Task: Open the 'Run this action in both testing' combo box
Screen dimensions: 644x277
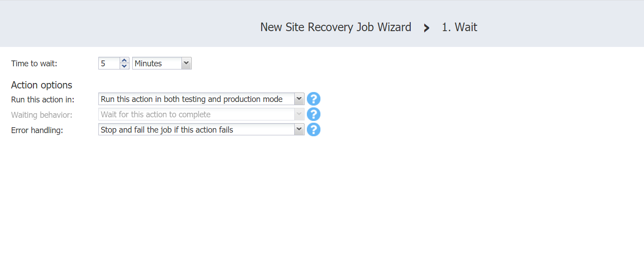Action: point(196,99)
